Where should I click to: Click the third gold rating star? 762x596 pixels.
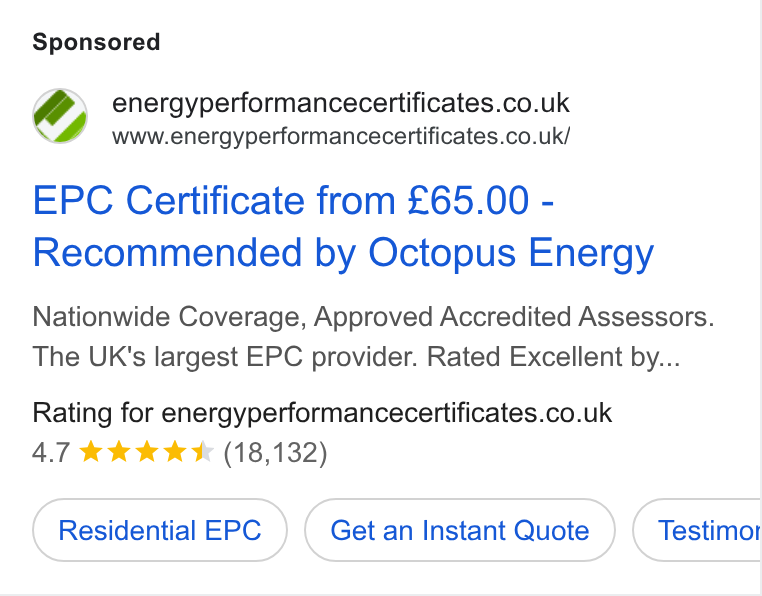coord(147,452)
